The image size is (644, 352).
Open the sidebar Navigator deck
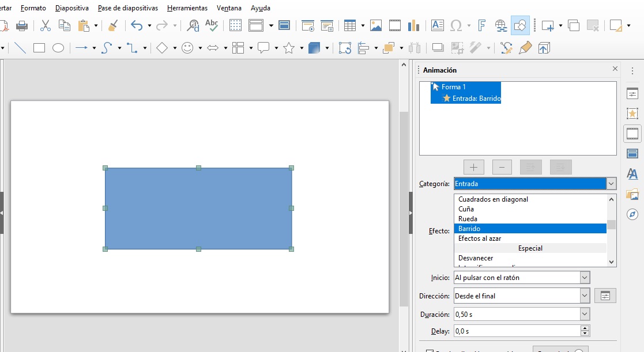[632, 214]
